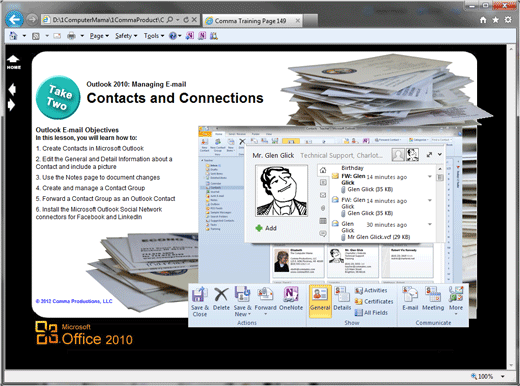Open the zoom level dropdown arrow
The height and width of the screenshot is (386, 520).
click(x=503, y=376)
